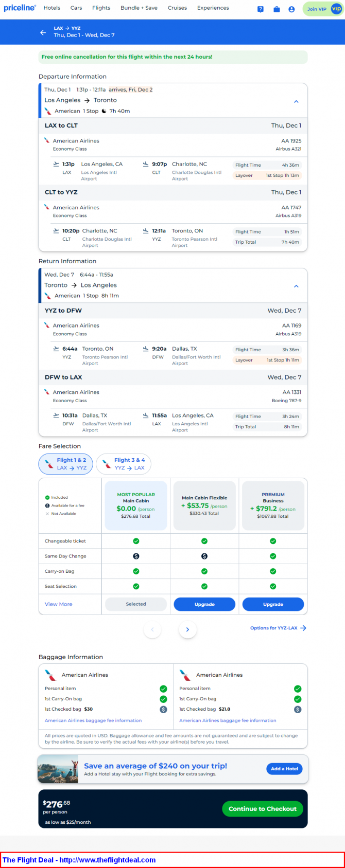Open The Flight Deal website link
This screenshot has width=345, height=868.
pyautogui.click(x=79, y=860)
